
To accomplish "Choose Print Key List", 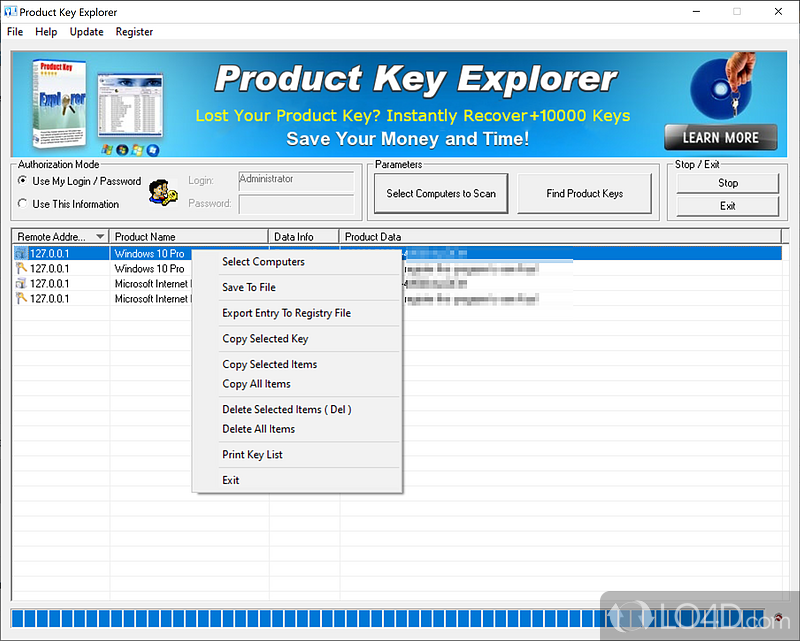I will pyautogui.click(x=297, y=454).
